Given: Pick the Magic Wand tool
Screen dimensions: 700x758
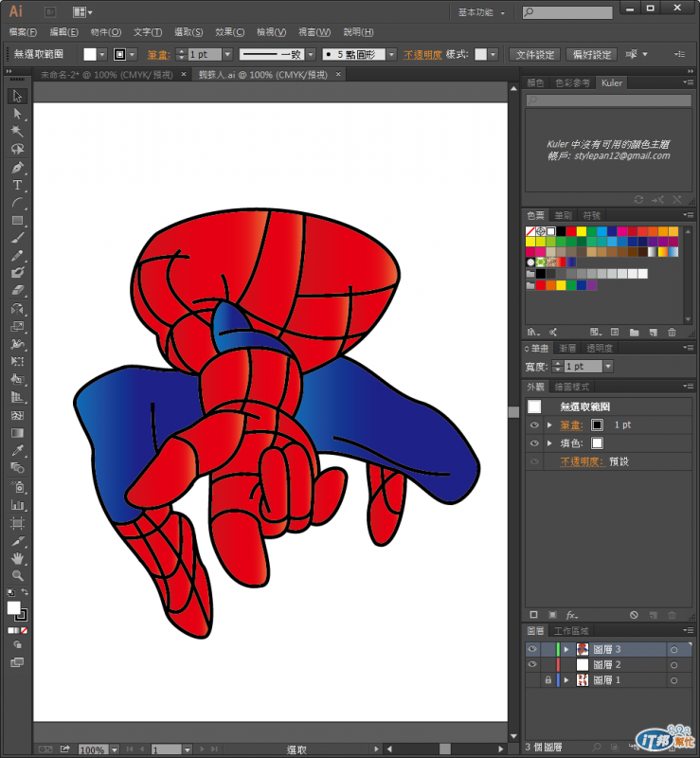Looking at the screenshot, I should 17,132.
